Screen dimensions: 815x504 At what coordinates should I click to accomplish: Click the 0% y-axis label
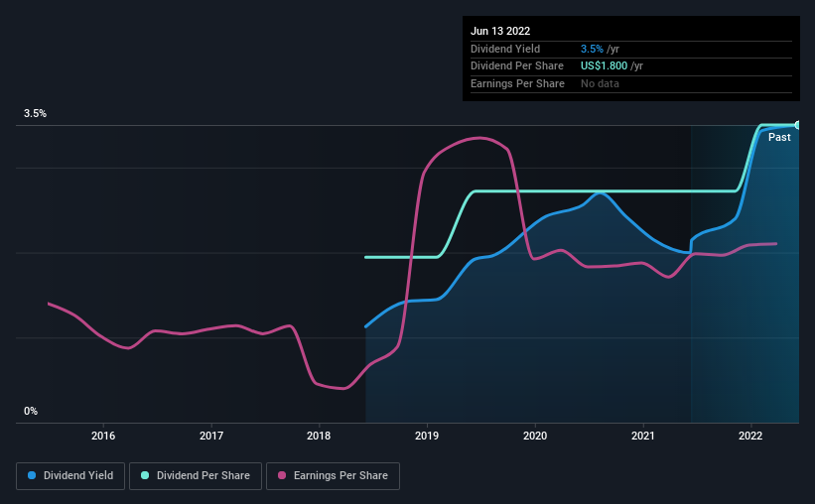tap(31, 411)
